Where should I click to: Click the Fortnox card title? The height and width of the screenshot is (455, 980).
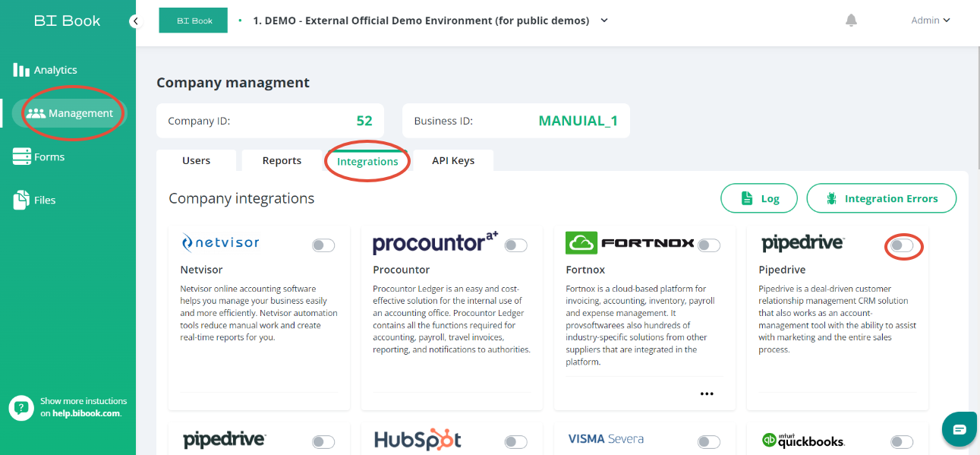coord(585,270)
